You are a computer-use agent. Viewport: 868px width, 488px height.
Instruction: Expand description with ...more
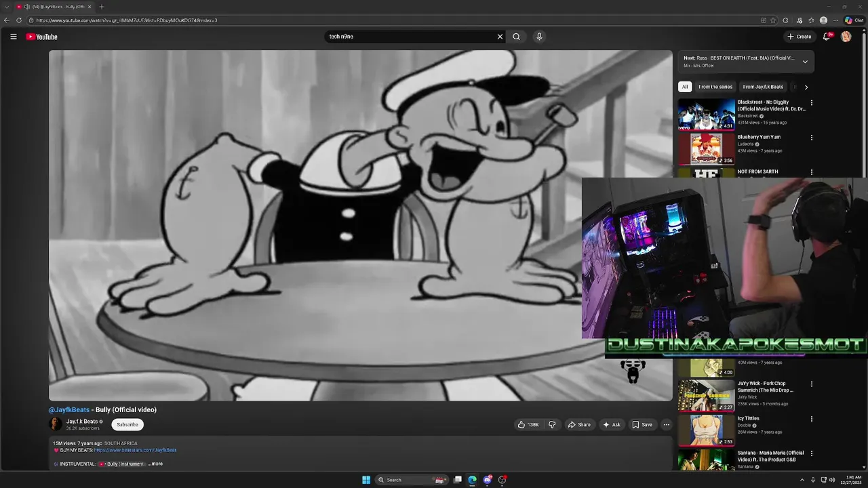(x=155, y=464)
